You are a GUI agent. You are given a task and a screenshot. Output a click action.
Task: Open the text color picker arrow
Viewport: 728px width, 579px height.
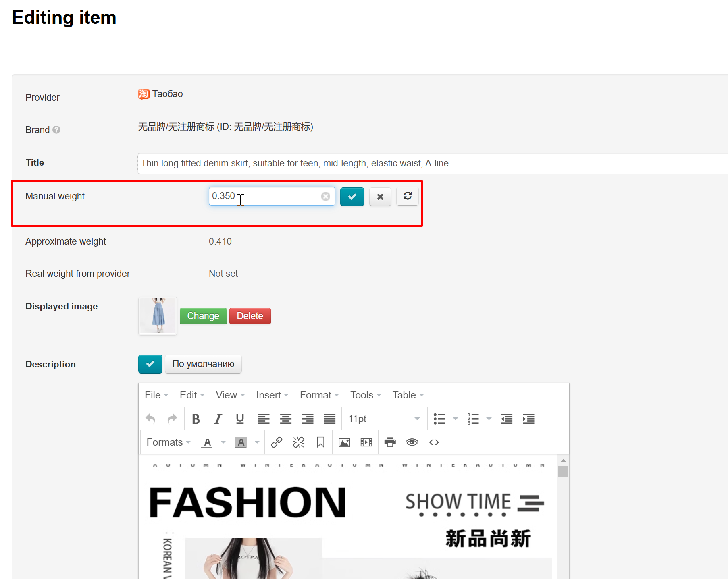pyautogui.click(x=223, y=442)
